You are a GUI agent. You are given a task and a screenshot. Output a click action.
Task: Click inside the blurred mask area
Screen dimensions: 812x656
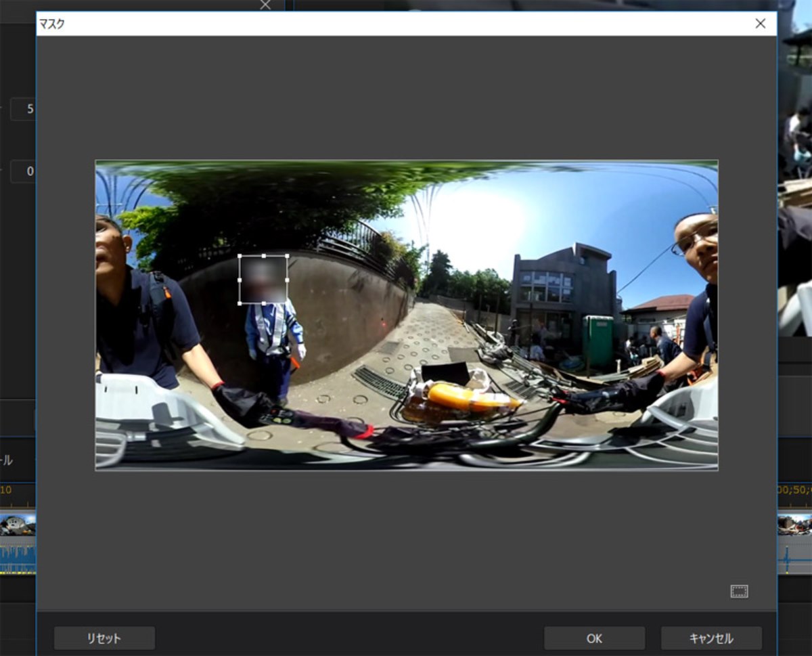(263, 280)
